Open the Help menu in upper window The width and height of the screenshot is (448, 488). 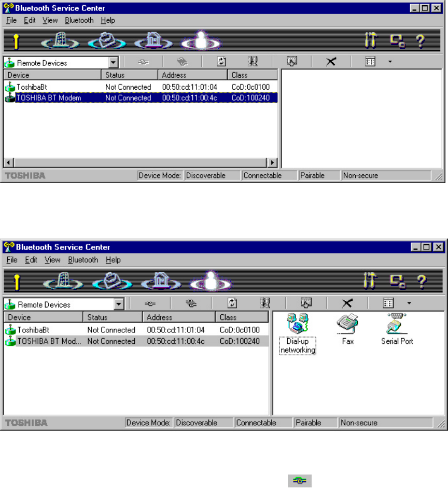108,20
